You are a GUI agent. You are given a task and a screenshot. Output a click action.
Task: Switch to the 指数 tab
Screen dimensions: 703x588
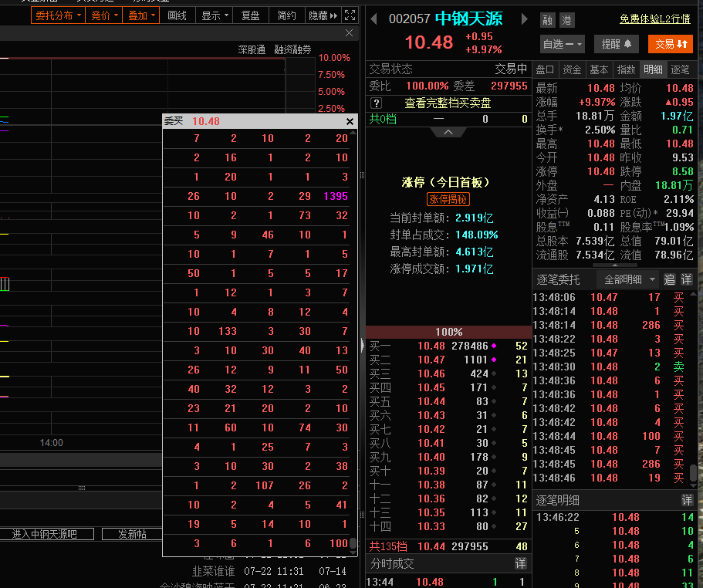click(x=626, y=69)
